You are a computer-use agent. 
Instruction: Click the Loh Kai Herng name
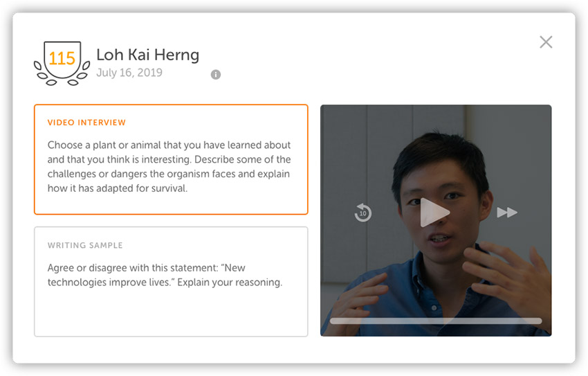(x=148, y=55)
